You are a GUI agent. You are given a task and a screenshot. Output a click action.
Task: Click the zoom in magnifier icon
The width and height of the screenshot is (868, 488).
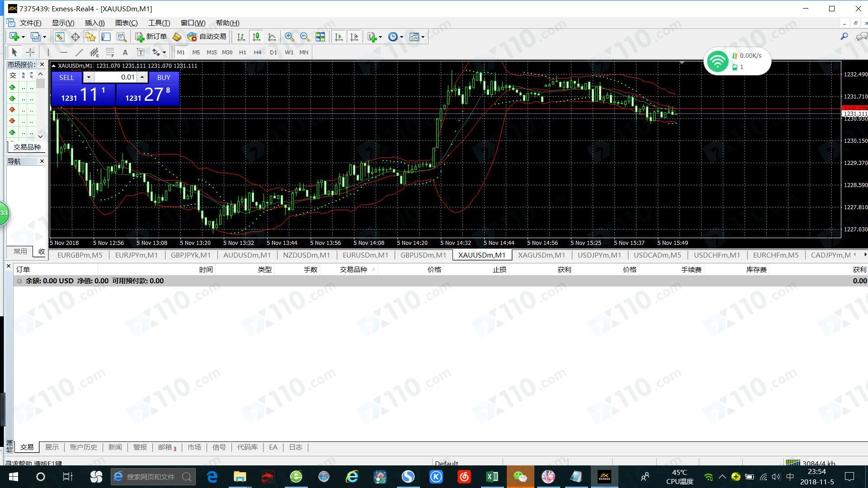pyautogui.click(x=289, y=37)
